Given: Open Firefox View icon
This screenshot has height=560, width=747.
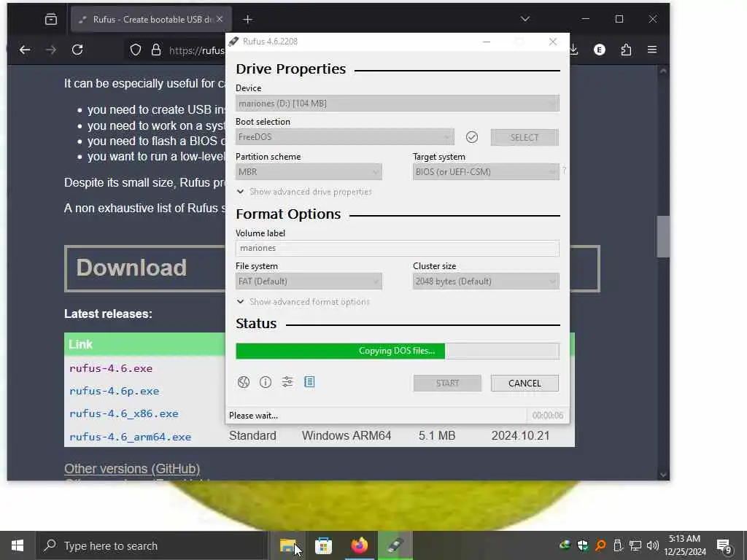Looking at the screenshot, I should tap(51, 20).
